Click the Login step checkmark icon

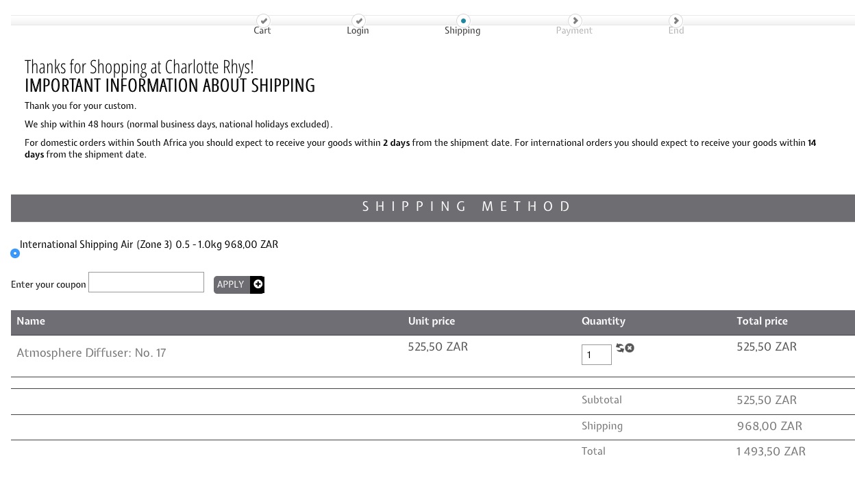(x=358, y=21)
